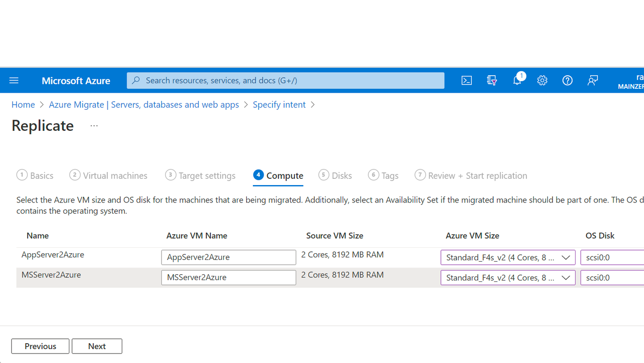This screenshot has height=363, width=644.
Task: Open OS Disk dropdown for MSServer2Azure
Action: tap(612, 277)
